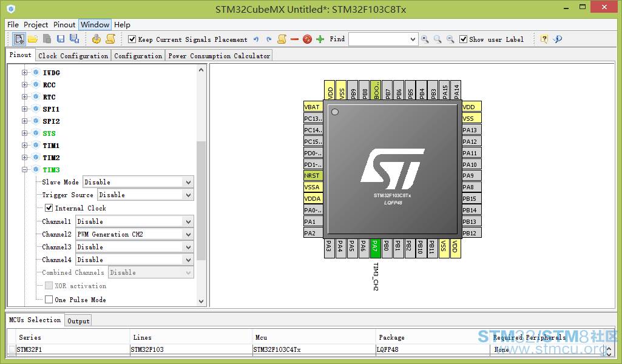Viewport: 622px width, 364px height.
Task: Open the File menu
Action: click(13, 25)
